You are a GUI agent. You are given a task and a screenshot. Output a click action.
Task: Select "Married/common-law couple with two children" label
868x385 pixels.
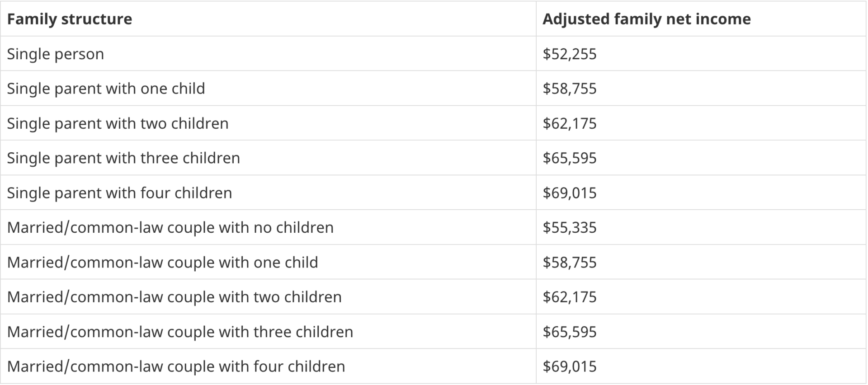point(175,297)
